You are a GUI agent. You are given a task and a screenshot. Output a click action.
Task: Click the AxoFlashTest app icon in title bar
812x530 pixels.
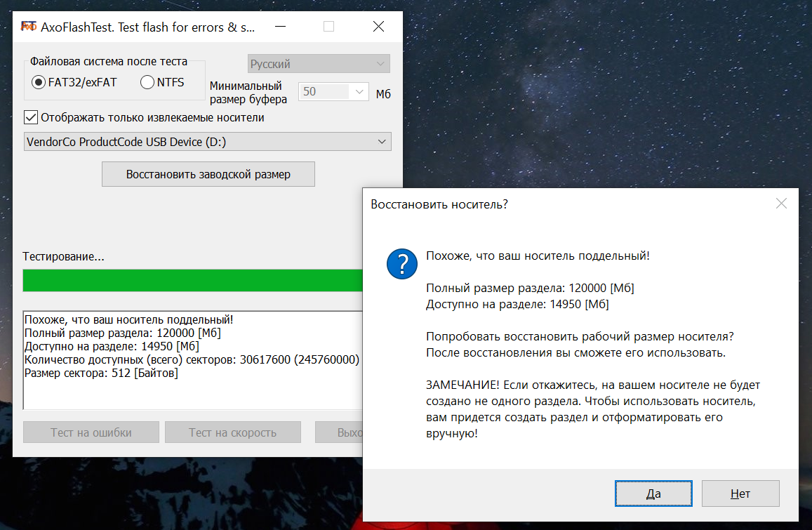click(x=29, y=27)
